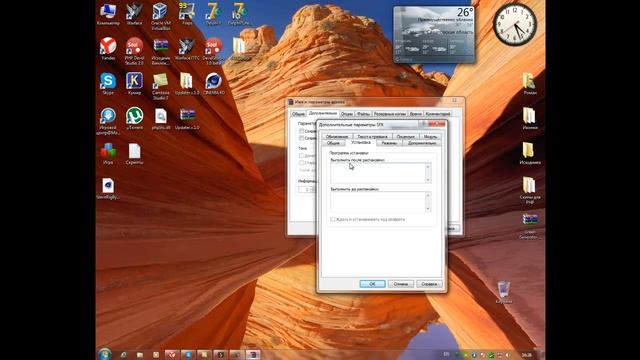Click the scrollbar down arrow of Выполнить до распаковки box
Image resolution: width=640 pixels, height=360 pixels.
tap(428, 209)
